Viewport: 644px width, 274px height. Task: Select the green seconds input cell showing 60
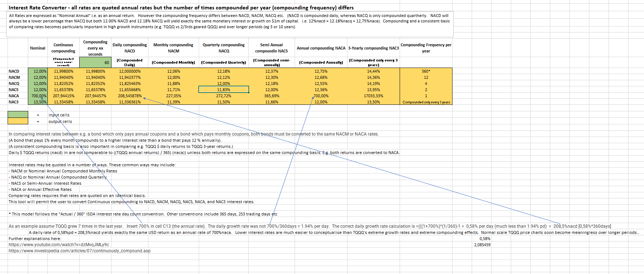[95, 63]
